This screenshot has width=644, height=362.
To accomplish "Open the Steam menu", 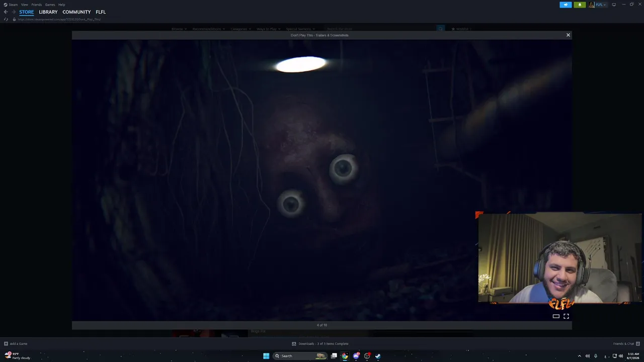I will pos(13,5).
